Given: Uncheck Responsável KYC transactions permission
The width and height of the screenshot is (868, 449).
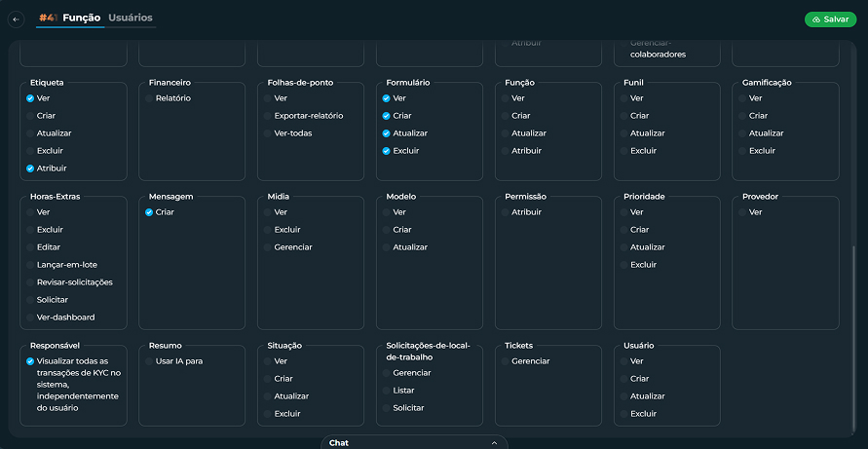Looking at the screenshot, I should coord(30,361).
